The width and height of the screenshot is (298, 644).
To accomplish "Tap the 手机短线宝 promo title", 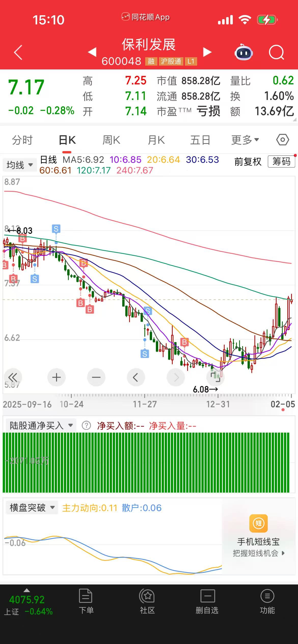I will (x=259, y=542).
